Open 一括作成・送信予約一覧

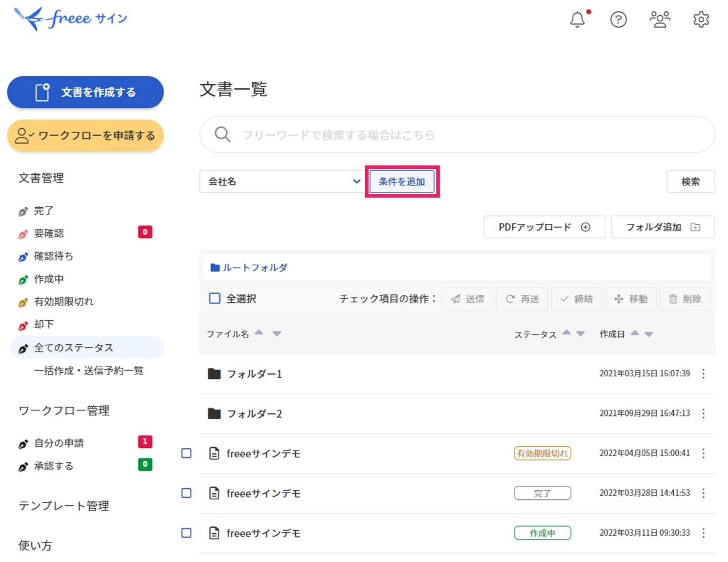88,371
